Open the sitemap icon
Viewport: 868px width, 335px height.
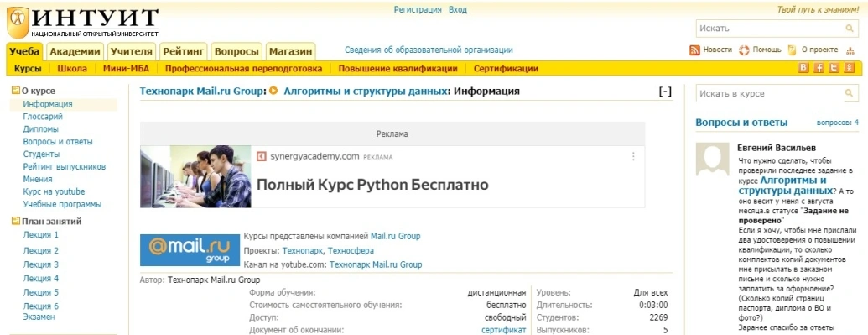coord(850,50)
